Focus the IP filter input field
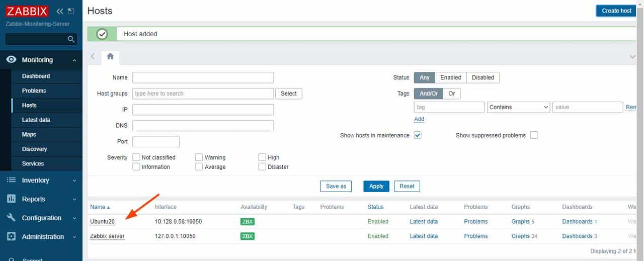The width and height of the screenshot is (644, 261). (x=203, y=110)
